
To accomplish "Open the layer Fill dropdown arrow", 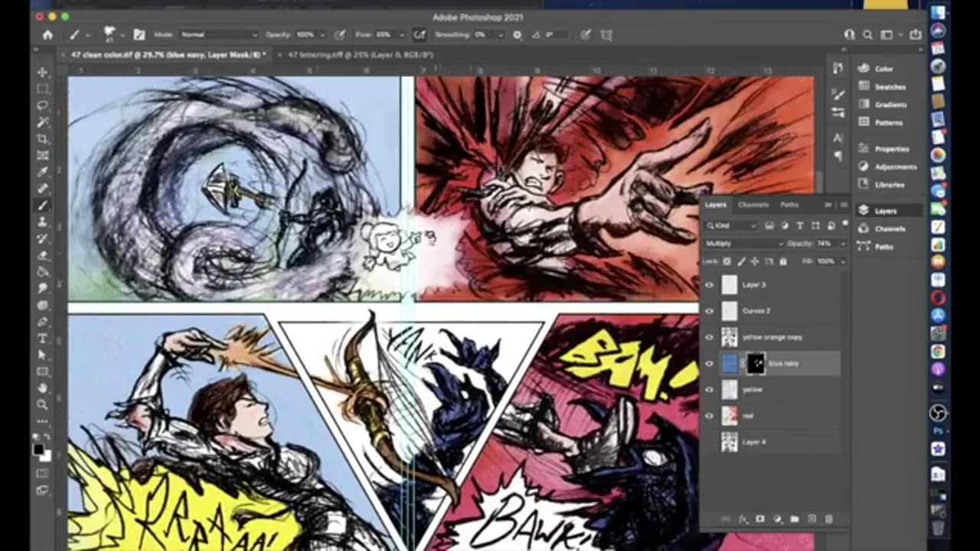I will 841,262.
